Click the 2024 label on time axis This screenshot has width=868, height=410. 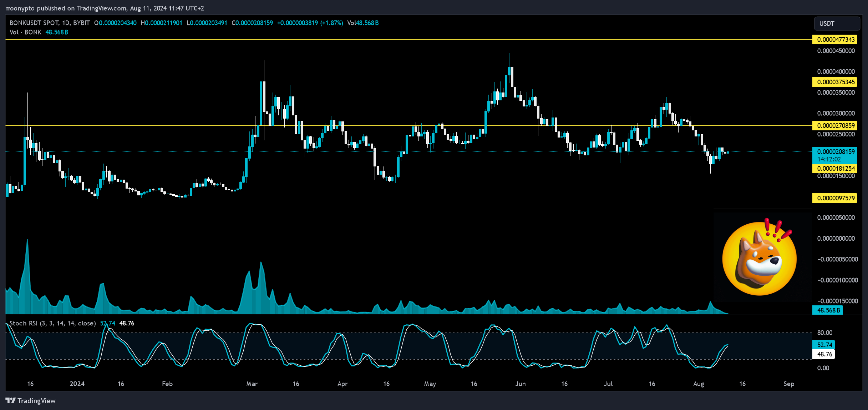click(77, 384)
